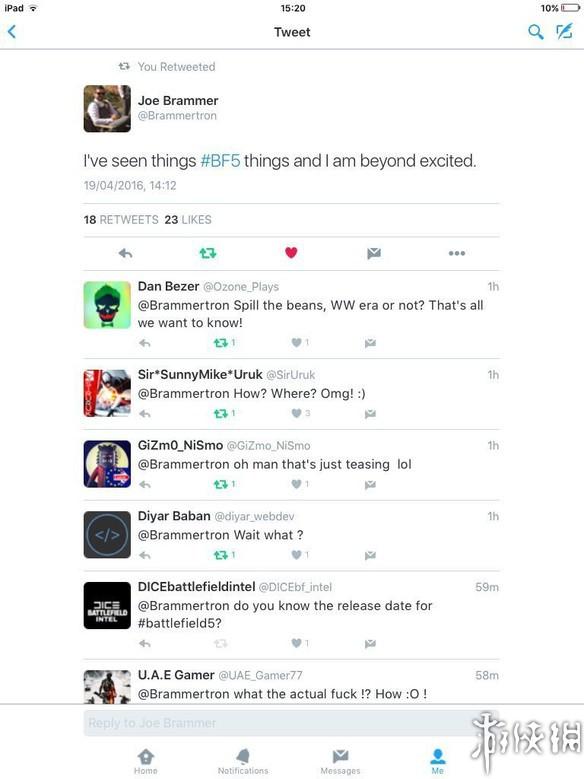
Task: Toggle retweet on Joe Brammer's tweet
Action: [208, 253]
